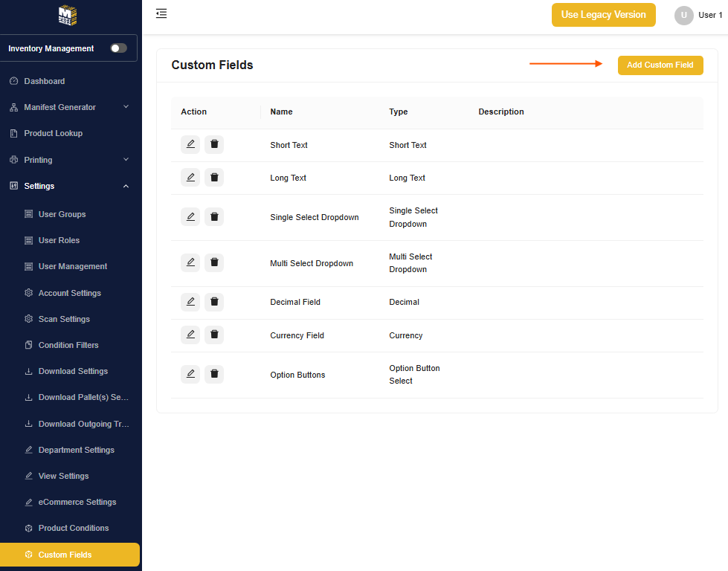Click the Add Custom Field button
This screenshot has width=728, height=571.
point(660,65)
